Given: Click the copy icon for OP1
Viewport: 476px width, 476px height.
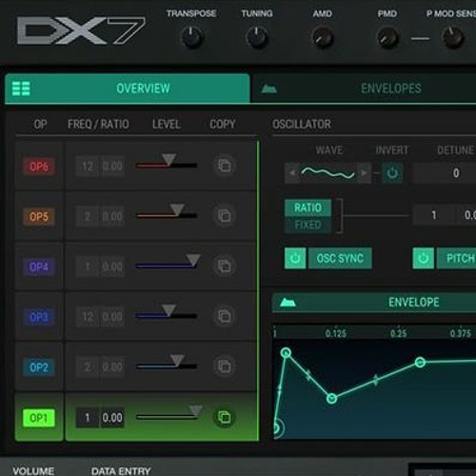Looking at the screenshot, I should pyautogui.click(x=225, y=417).
